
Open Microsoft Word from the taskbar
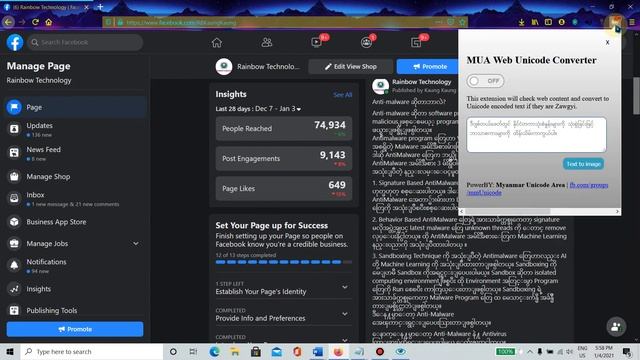pos(318,351)
